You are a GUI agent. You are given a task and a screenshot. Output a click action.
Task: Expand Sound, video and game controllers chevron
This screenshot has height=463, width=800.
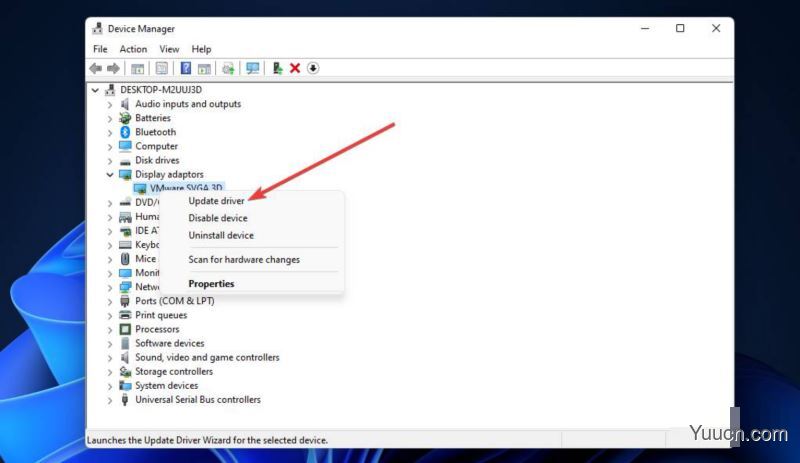[x=110, y=357]
